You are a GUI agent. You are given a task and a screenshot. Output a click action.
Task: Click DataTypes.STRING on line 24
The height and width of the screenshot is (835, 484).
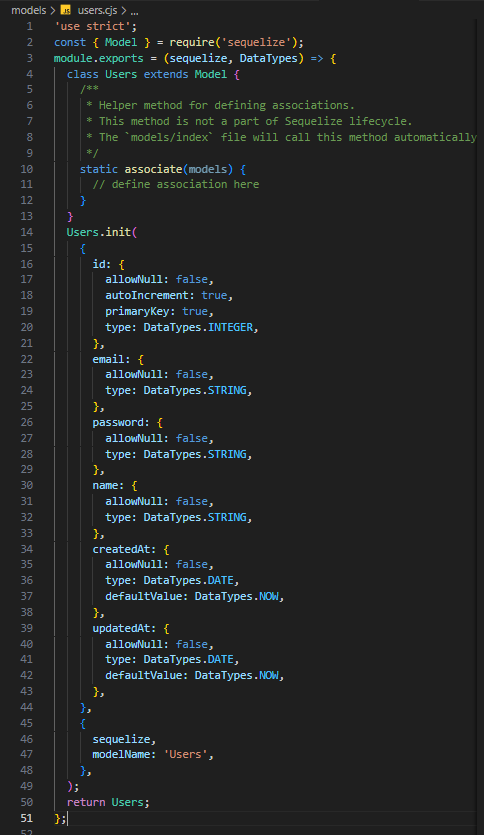click(195, 390)
